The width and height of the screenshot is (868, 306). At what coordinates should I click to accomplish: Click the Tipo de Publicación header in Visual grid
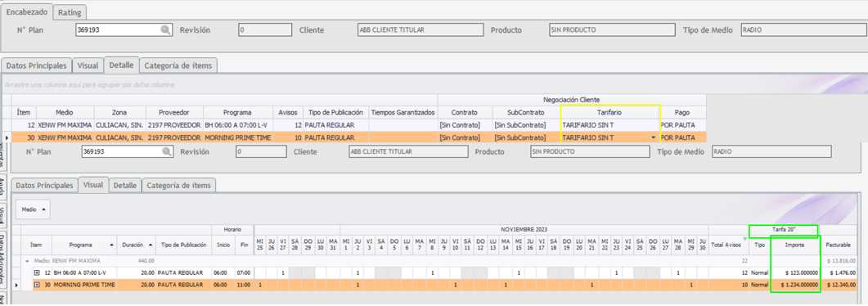[x=184, y=245]
